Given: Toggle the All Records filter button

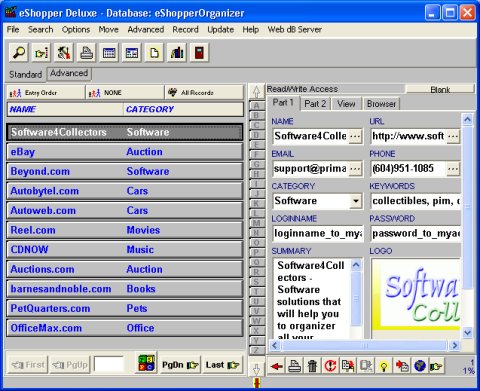Looking at the screenshot, I should (x=204, y=93).
